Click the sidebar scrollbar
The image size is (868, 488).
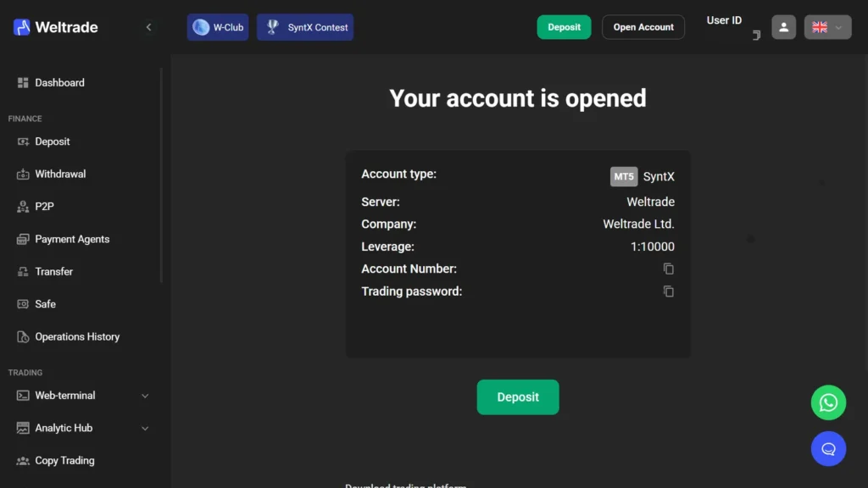[161, 175]
